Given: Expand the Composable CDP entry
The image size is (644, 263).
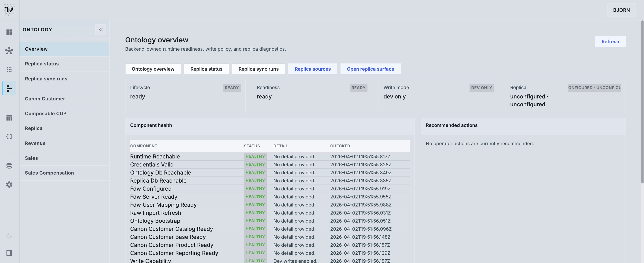Looking at the screenshot, I should click(45, 113).
